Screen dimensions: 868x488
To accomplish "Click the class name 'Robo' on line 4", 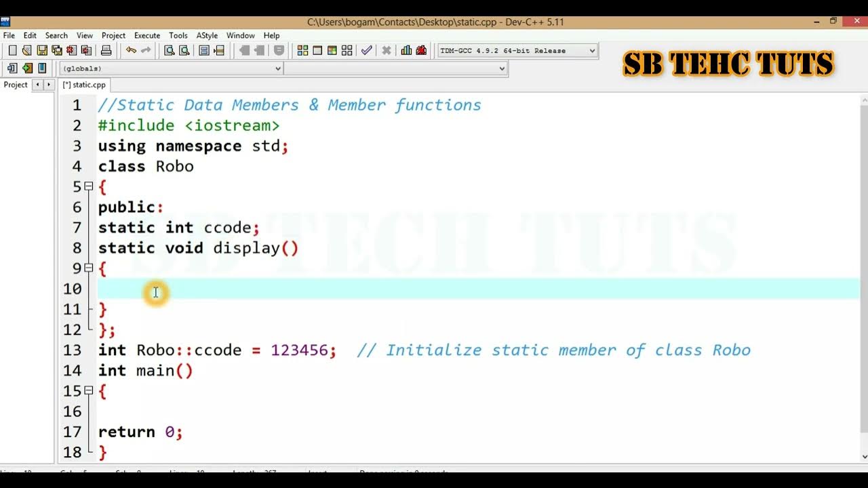I will click(x=175, y=166).
